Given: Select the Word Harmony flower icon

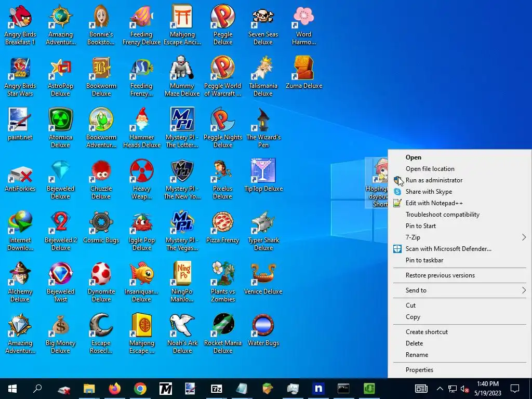Looking at the screenshot, I should tap(303, 16).
